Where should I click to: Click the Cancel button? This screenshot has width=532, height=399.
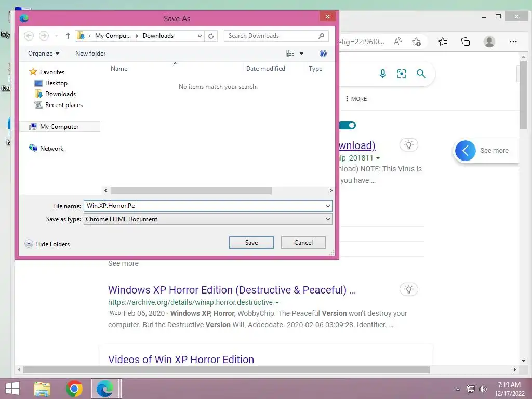click(303, 243)
